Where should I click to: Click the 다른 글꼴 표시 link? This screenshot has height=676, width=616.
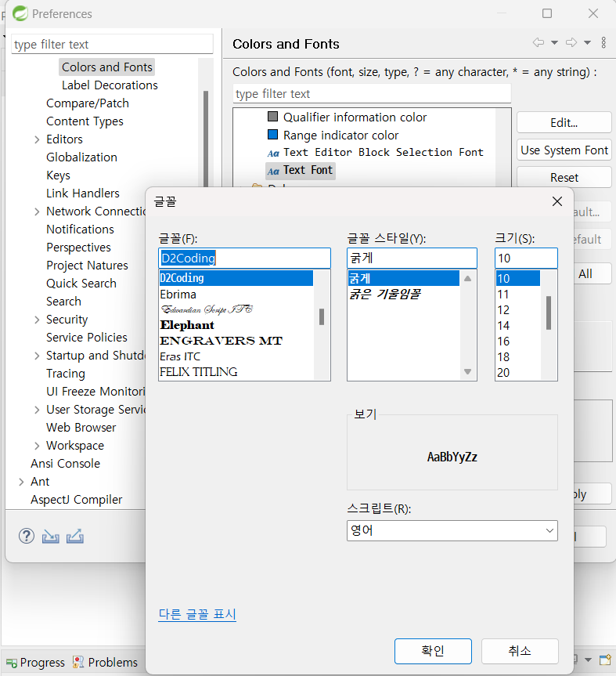(x=197, y=614)
